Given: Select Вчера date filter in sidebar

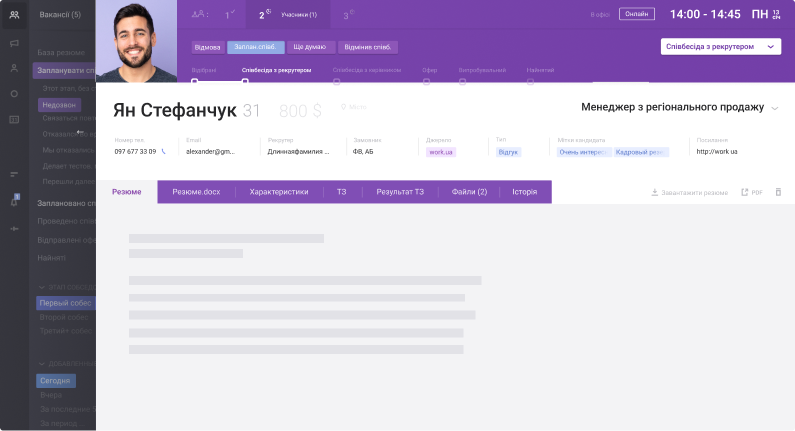Looking at the screenshot, I should [x=51, y=394].
